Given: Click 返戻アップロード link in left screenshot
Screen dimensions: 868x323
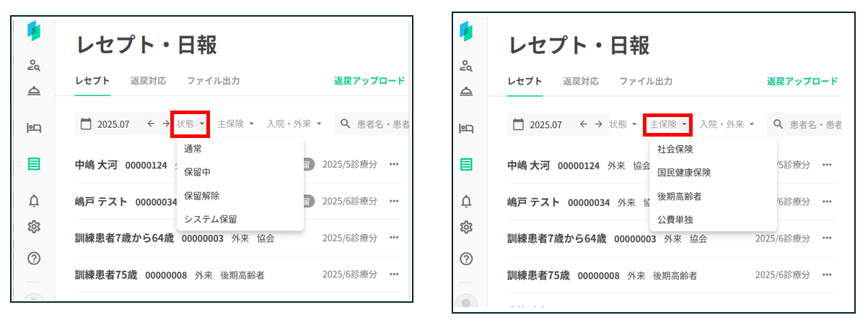Looking at the screenshot, I should tap(369, 81).
